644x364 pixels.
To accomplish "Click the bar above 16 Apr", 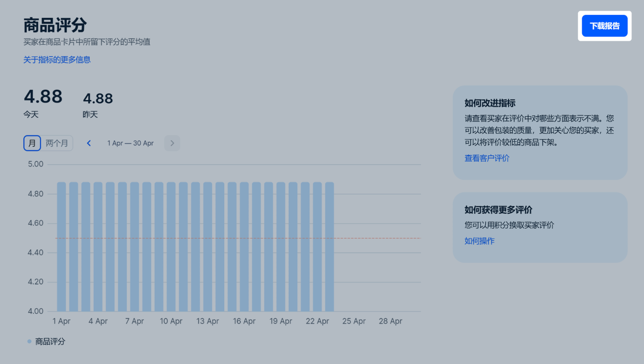I will [244, 247].
